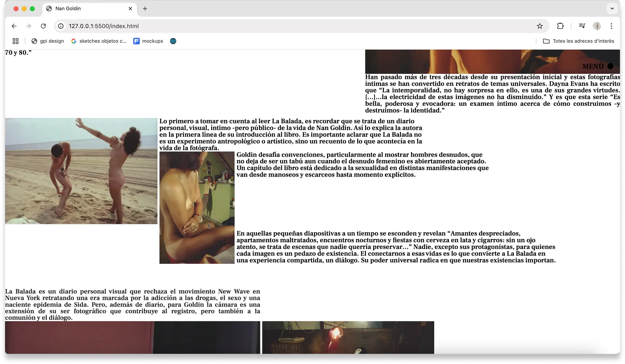Open the gpi design bookmark
Viewport: 625px width, 364px height.
pos(48,41)
